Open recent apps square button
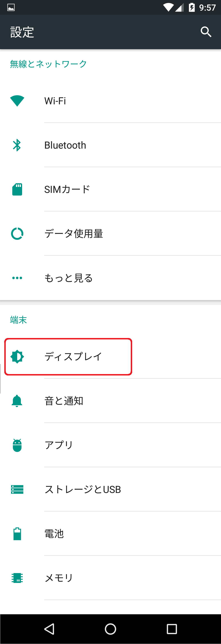This screenshot has height=644, width=221. [x=172, y=629]
